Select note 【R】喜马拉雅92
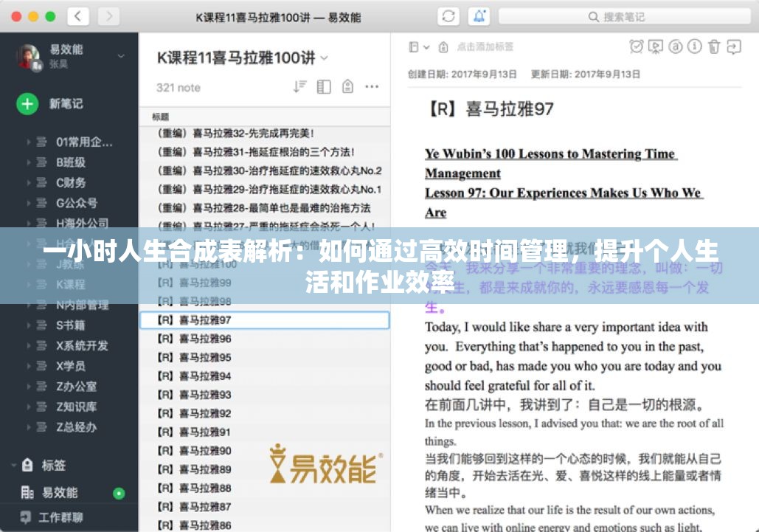759x532 pixels. coord(264,413)
